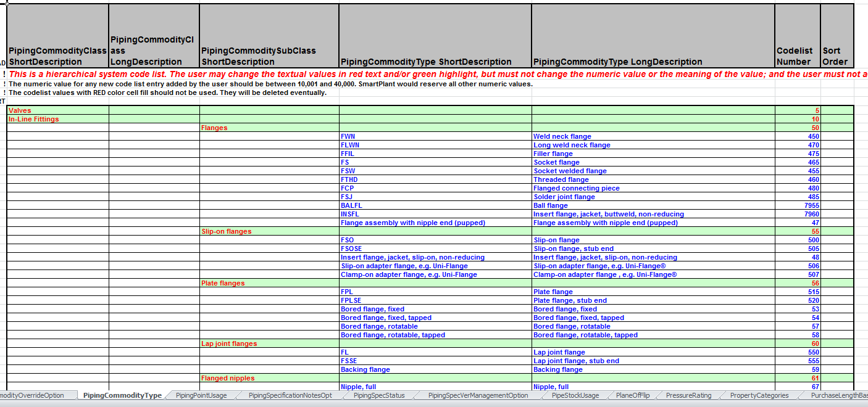868x407 pixels.
Task: Select the Weld neck flange cell
Action: pyautogui.click(x=653, y=136)
